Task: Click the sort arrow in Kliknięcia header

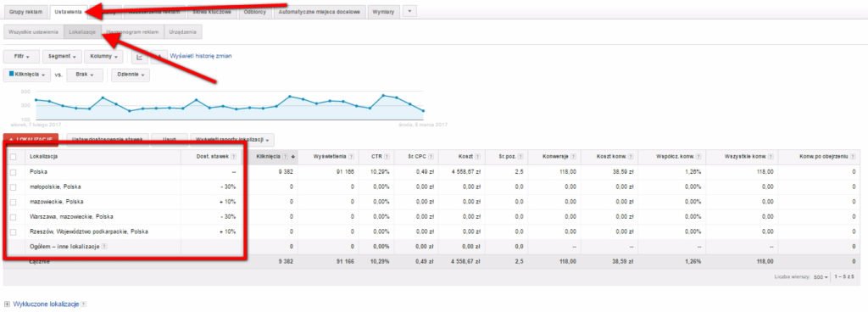Action: (x=292, y=157)
